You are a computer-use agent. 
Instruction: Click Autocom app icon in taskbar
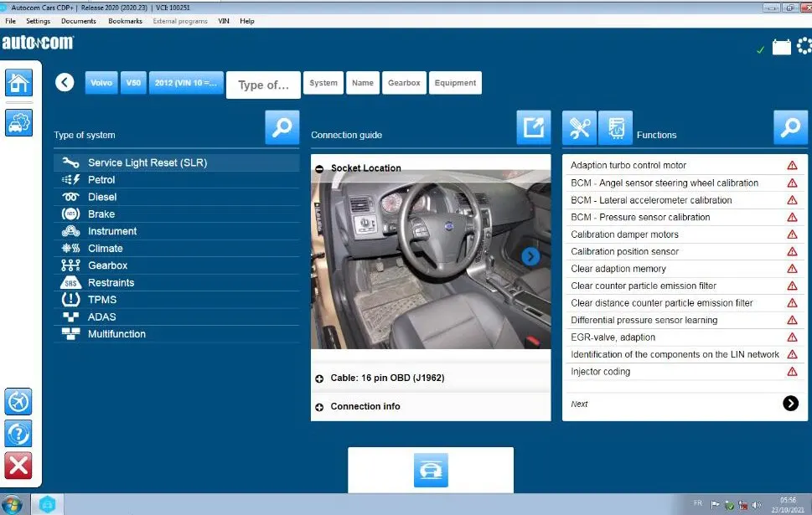(x=47, y=505)
